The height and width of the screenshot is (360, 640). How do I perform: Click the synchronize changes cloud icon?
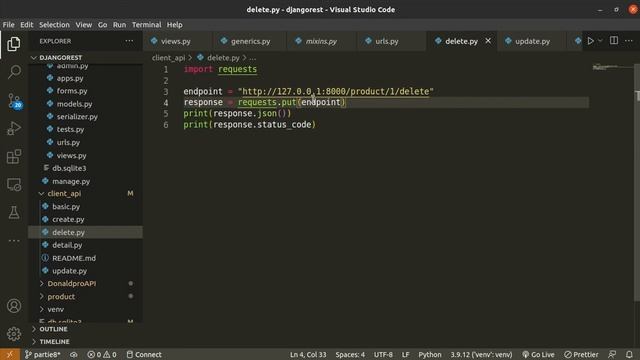[x=74, y=354]
